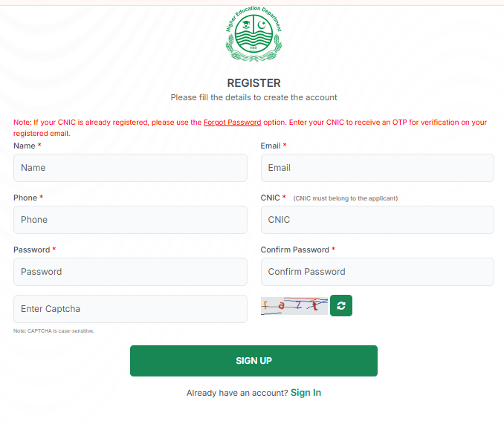Click the Password field

click(x=130, y=272)
